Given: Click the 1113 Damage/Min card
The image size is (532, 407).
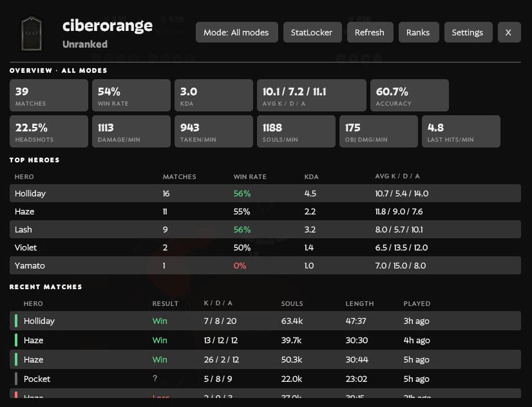Looking at the screenshot, I should (131, 131).
